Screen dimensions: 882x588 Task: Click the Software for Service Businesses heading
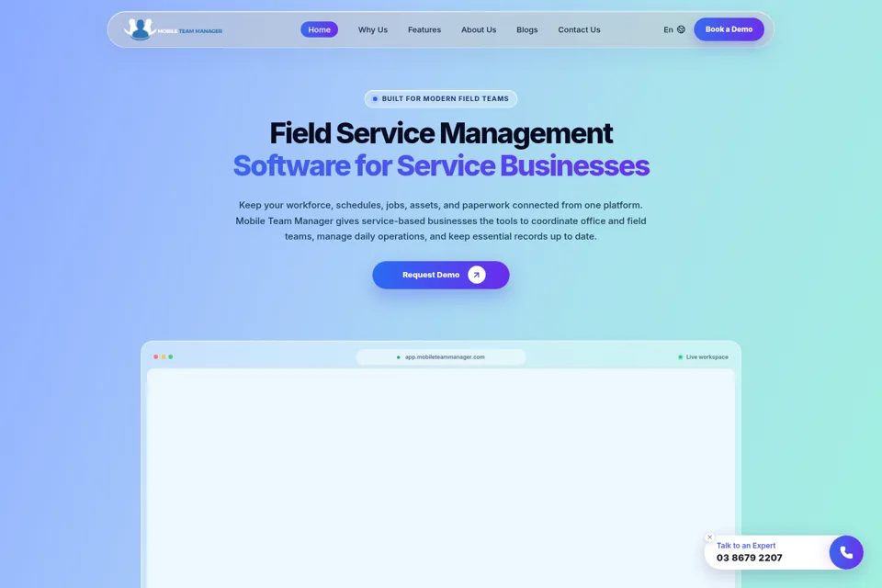pyautogui.click(x=441, y=166)
